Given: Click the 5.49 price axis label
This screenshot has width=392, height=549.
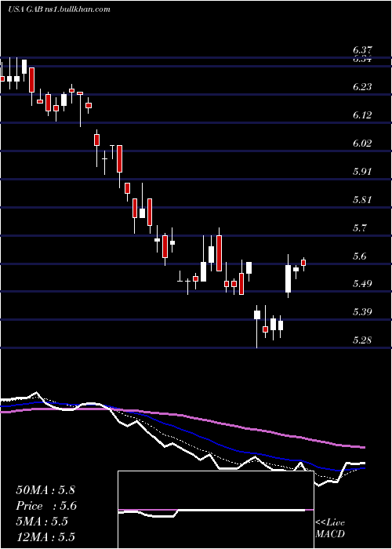Looking at the screenshot, I should (362, 284).
